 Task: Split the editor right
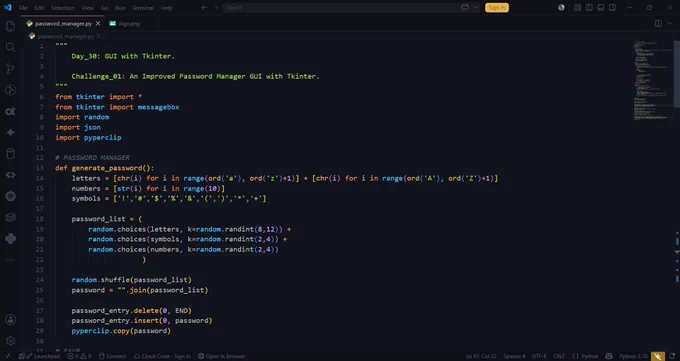click(658, 23)
